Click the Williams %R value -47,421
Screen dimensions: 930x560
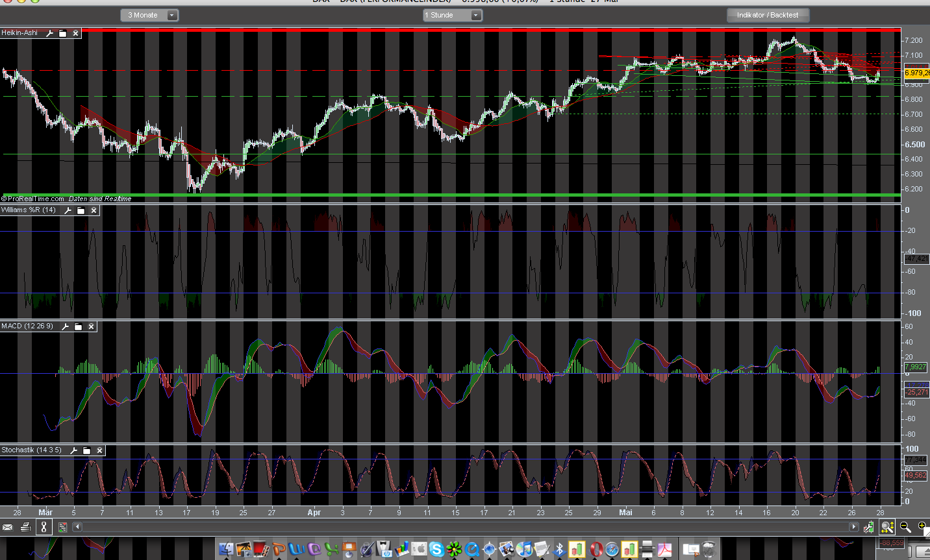point(916,258)
